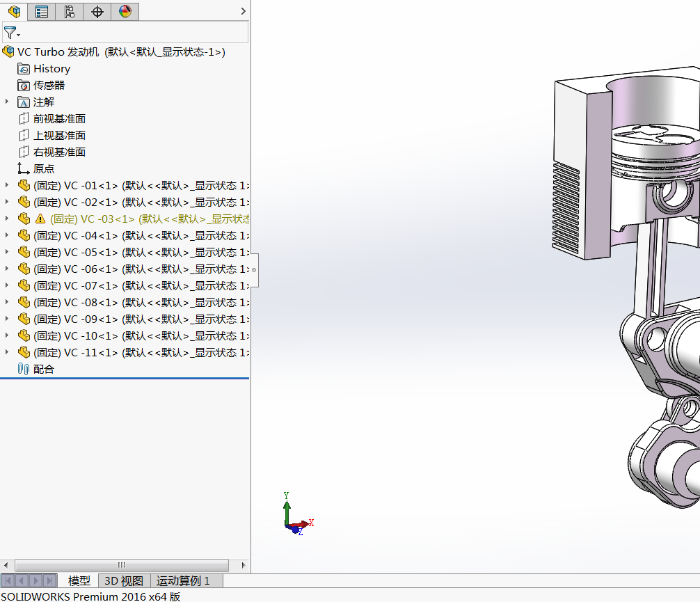Click the VC -01<1> part icon
The image size is (700, 602).
[x=24, y=185]
